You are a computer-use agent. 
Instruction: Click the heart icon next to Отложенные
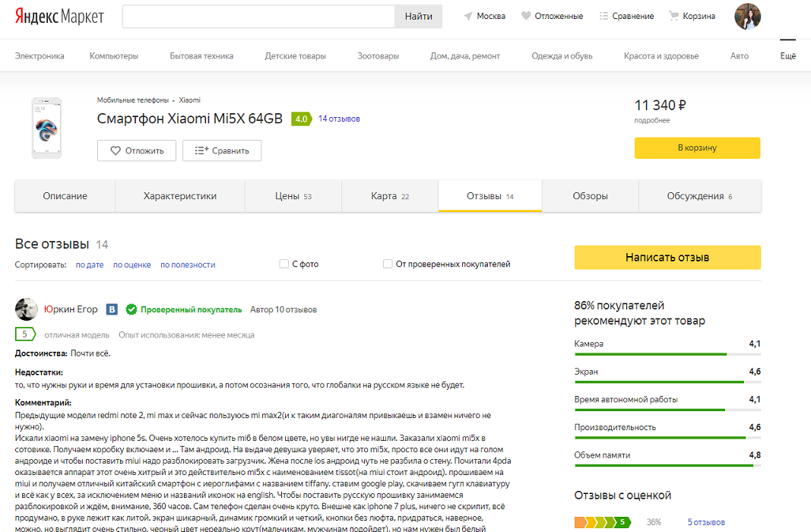click(526, 16)
